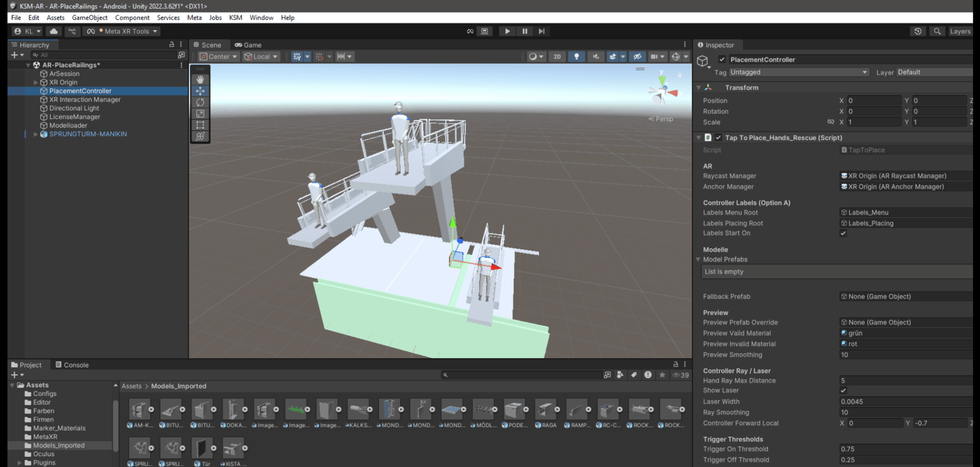Expand the SPRUNGTURM-MANIKIN hierarchy item
The height and width of the screenshot is (467, 980).
35,134
